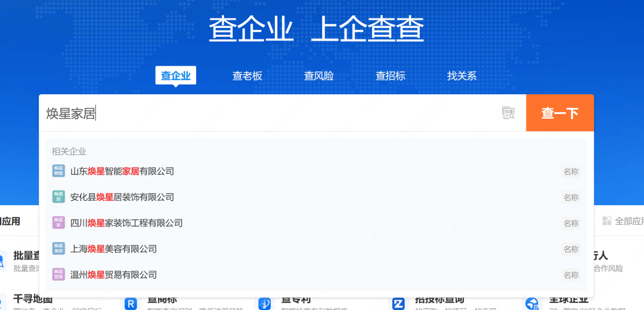Click the 全部应用 grid icon

point(607,221)
